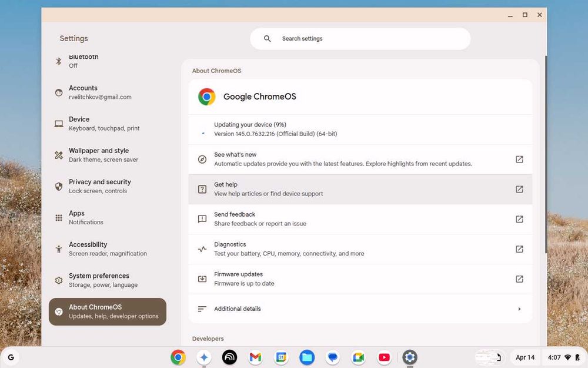Open Files app from the shelf

[307, 357]
